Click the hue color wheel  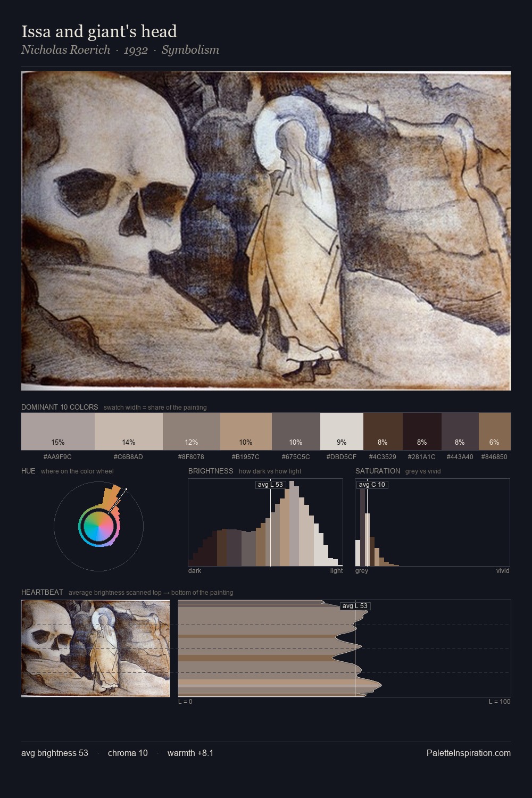pos(98,526)
